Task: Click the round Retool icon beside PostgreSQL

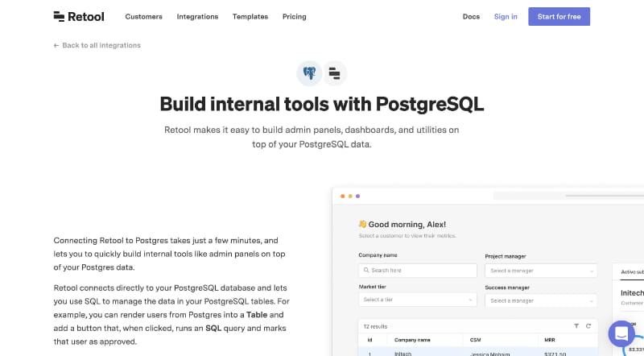Action: pyautogui.click(x=335, y=73)
